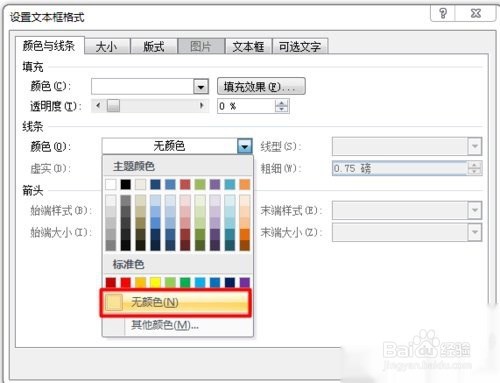Pick the orange standard color swatch
Screen dimensions: 500x383
click(140, 283)
